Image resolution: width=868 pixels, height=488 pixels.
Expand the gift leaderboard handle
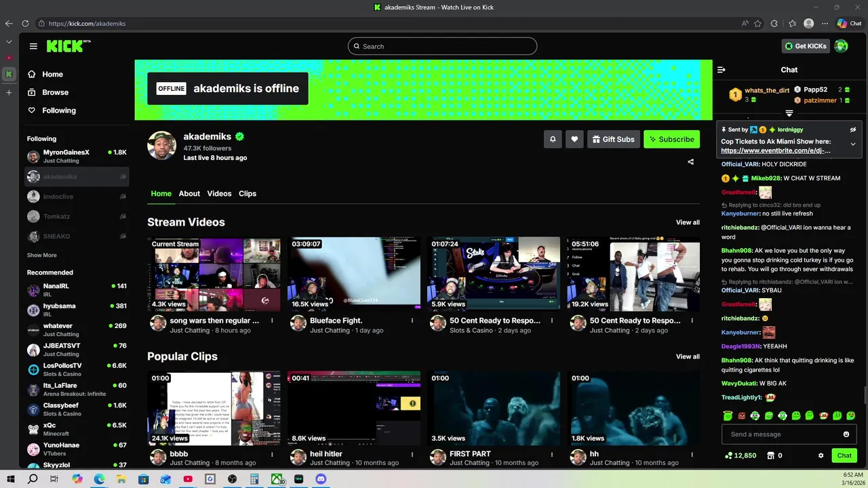789,113
